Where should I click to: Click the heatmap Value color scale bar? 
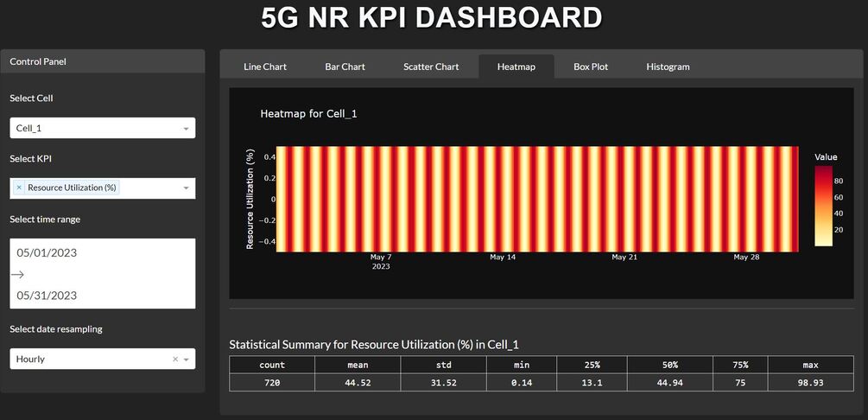point(822,206)
